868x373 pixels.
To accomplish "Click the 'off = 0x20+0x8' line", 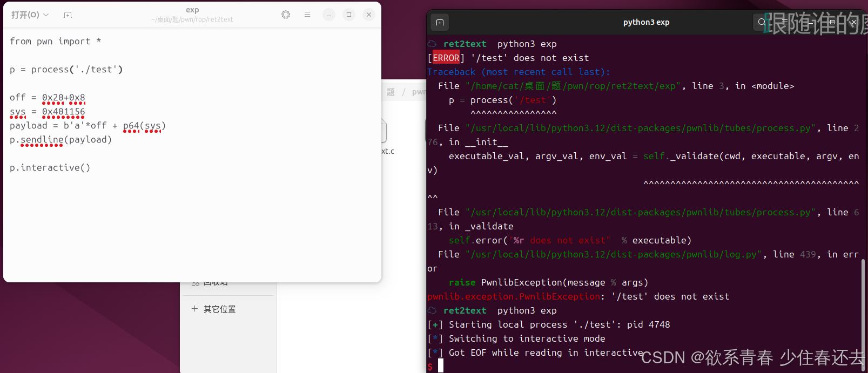I will click(x=48, y=98).
